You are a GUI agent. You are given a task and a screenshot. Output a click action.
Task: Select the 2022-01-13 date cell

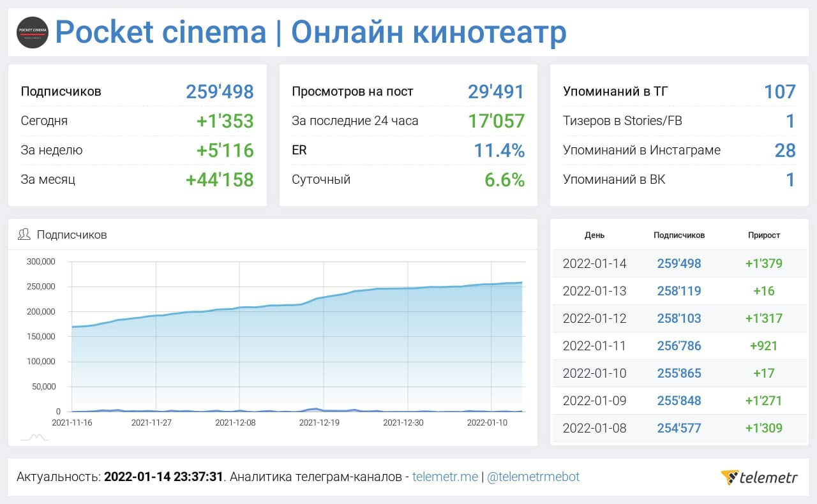tap(595, 291)
